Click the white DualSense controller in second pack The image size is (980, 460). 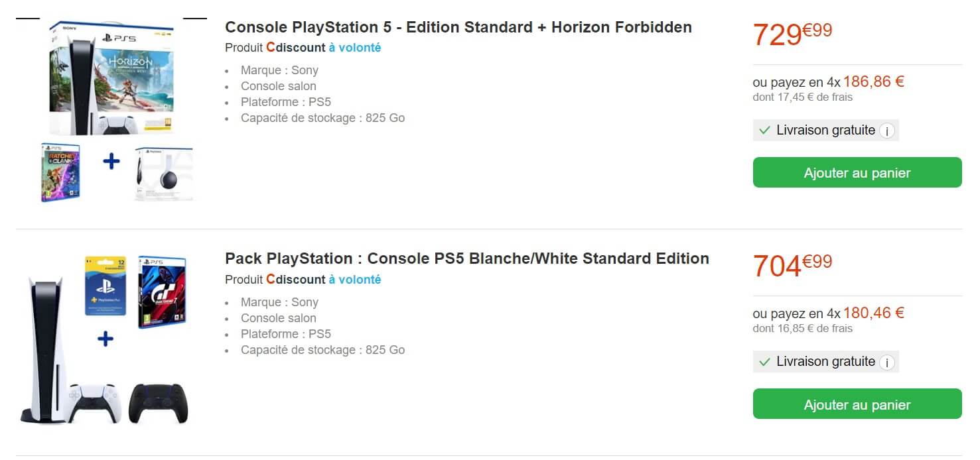pos(95,402)
